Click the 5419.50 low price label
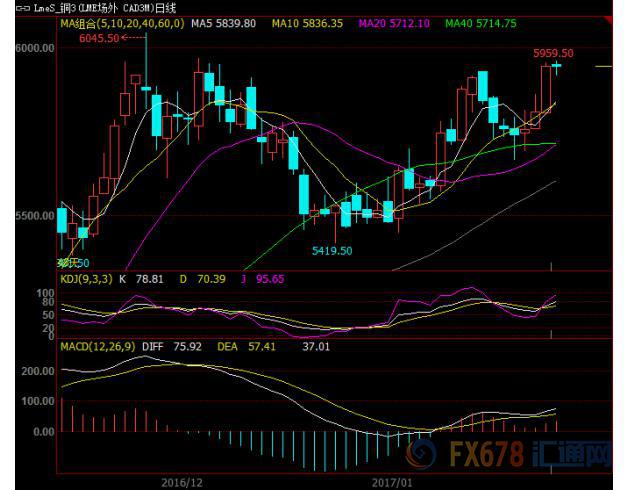 coord(332,251)
